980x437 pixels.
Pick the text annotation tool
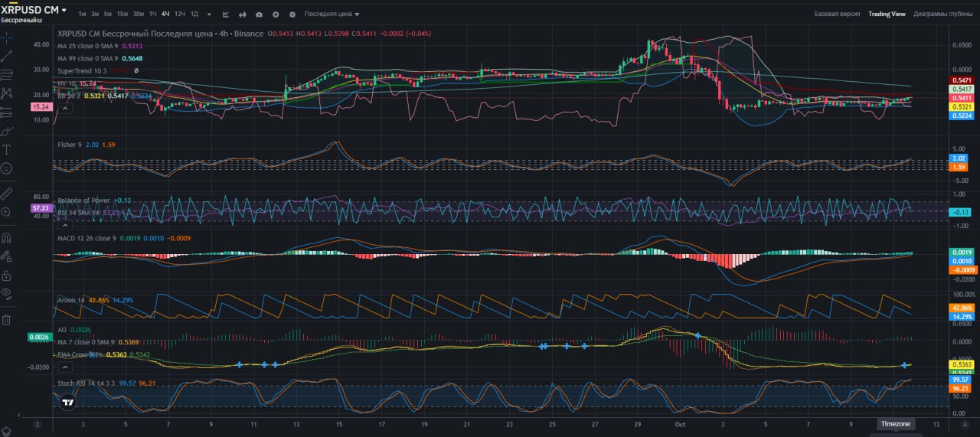tap(7, 149)
